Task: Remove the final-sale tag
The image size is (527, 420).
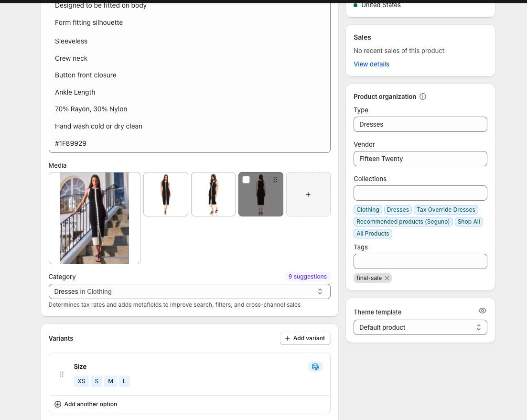Action: pos(387,278)
